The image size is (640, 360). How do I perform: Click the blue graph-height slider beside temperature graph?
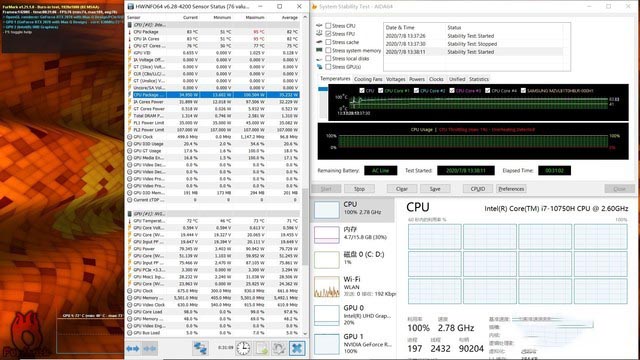(x=323, y=89)
